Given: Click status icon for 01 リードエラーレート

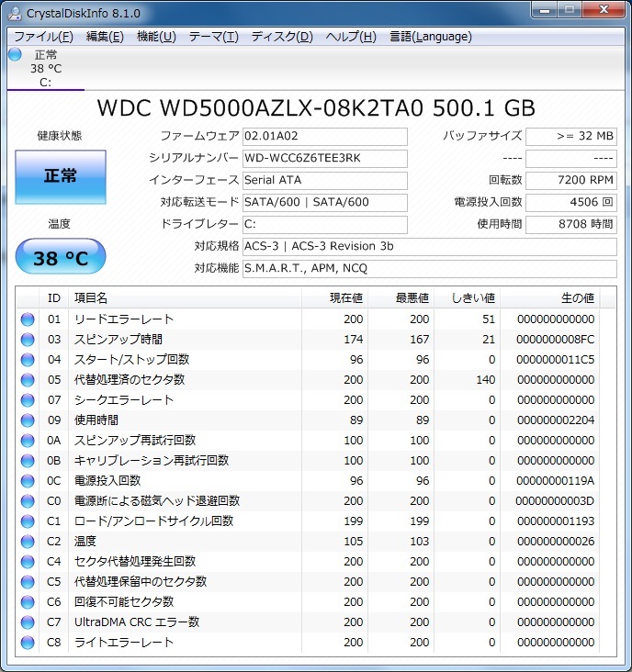Looking at the screenshot, I should (28, 319).
